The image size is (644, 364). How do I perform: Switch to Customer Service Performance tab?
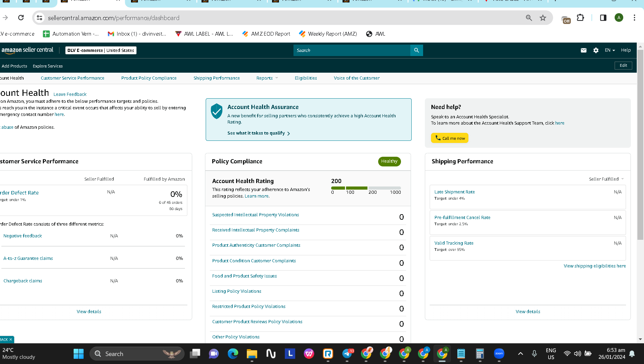pos(73,78)
